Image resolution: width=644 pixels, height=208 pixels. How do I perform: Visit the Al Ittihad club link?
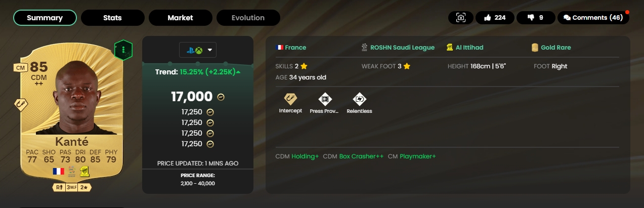click(469, 48)
